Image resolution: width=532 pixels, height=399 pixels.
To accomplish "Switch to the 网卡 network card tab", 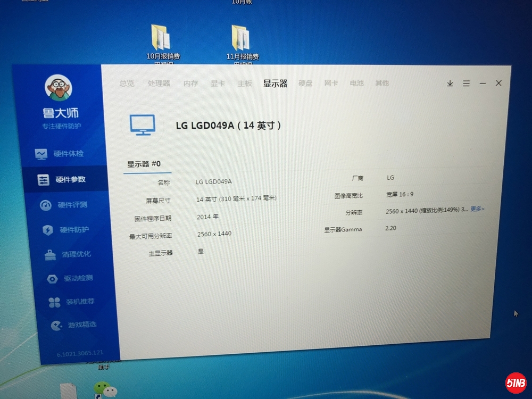I will (331, 83).
